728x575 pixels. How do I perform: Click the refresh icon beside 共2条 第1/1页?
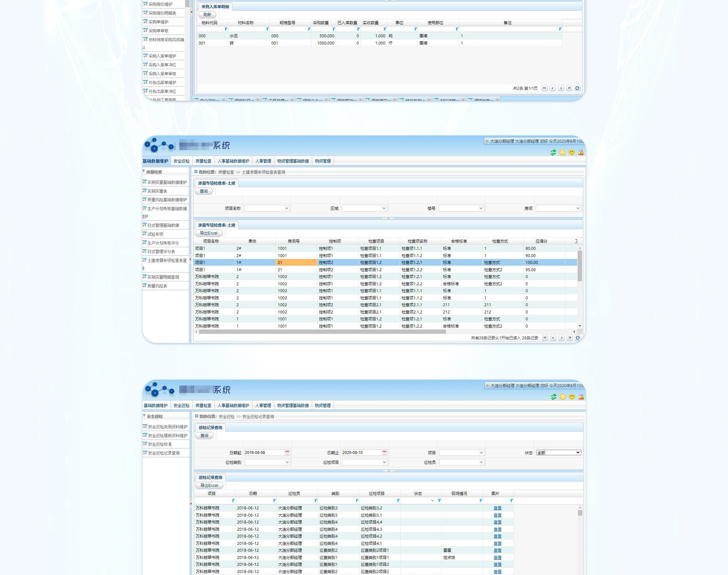pyautogui.click(x=577, y=88)
